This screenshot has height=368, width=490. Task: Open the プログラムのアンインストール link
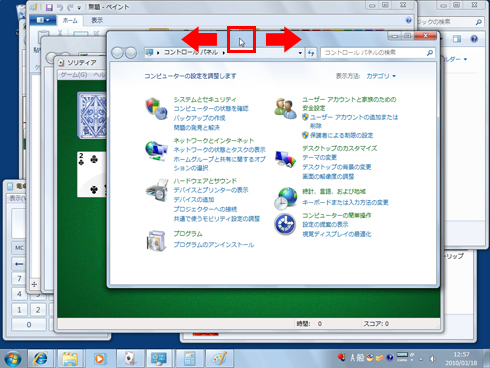click(x=214, y=245)
